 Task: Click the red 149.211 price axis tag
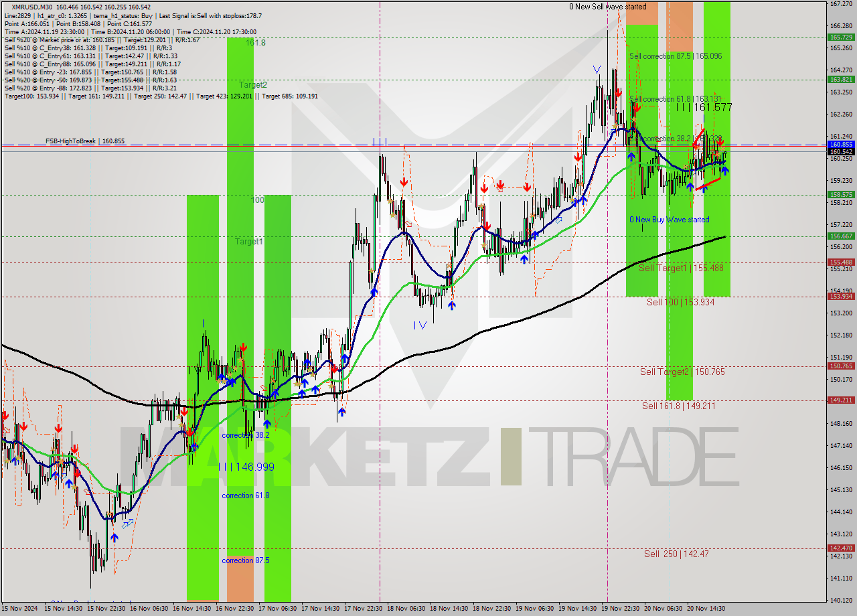point(841,400)
